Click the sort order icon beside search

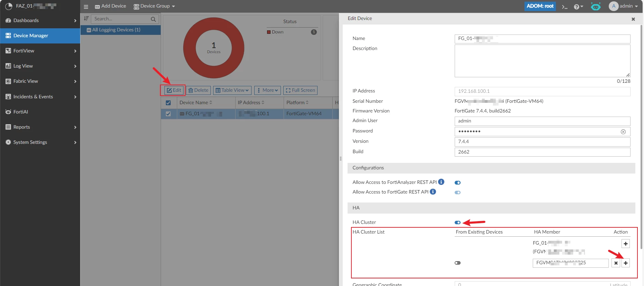[x=86, y=19]
